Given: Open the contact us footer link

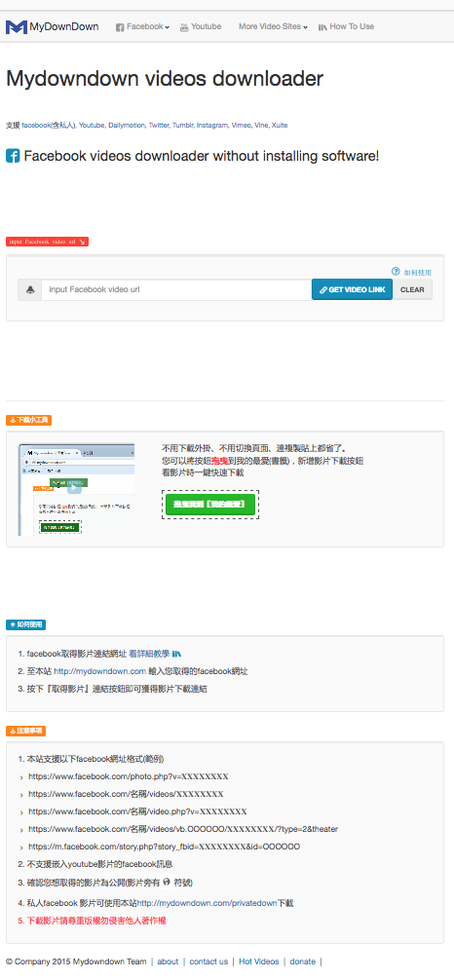Looking at the screenshot, I should [208, 961].
